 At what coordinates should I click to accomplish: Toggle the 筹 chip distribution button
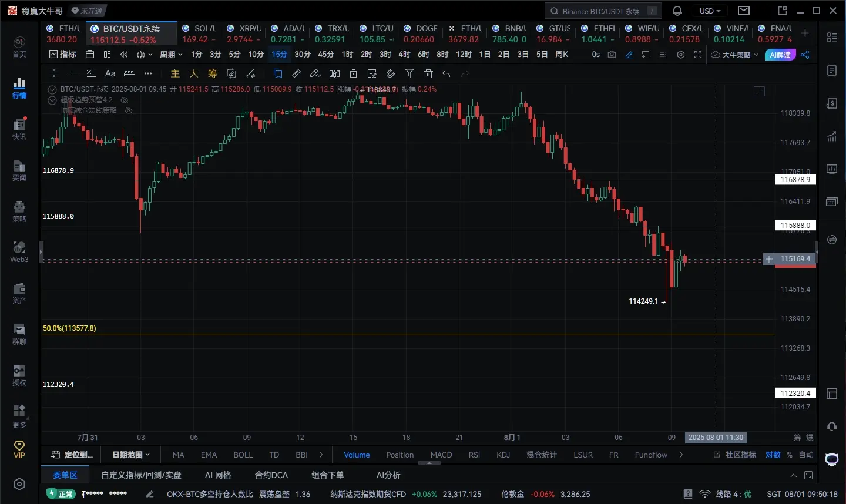click(213, 73)
